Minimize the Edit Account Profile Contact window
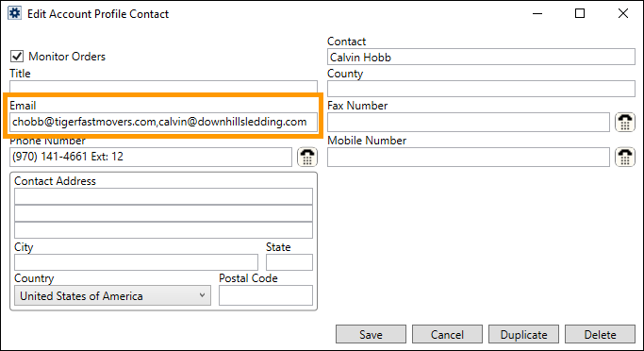The image size is (644, 351). coord(537,13)
